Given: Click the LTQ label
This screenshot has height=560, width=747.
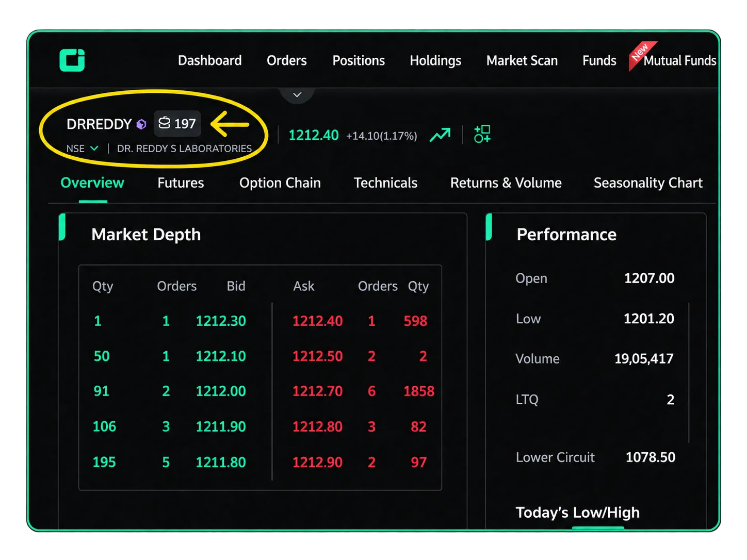Looking at the screenshot, I should pyautogui.click(x=527, y=400).
